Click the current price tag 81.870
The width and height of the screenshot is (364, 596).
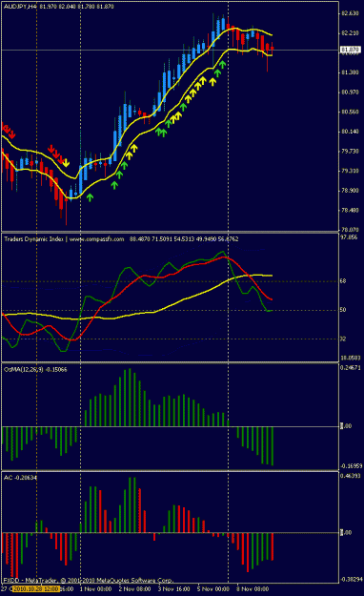click(x=350, y=50)
